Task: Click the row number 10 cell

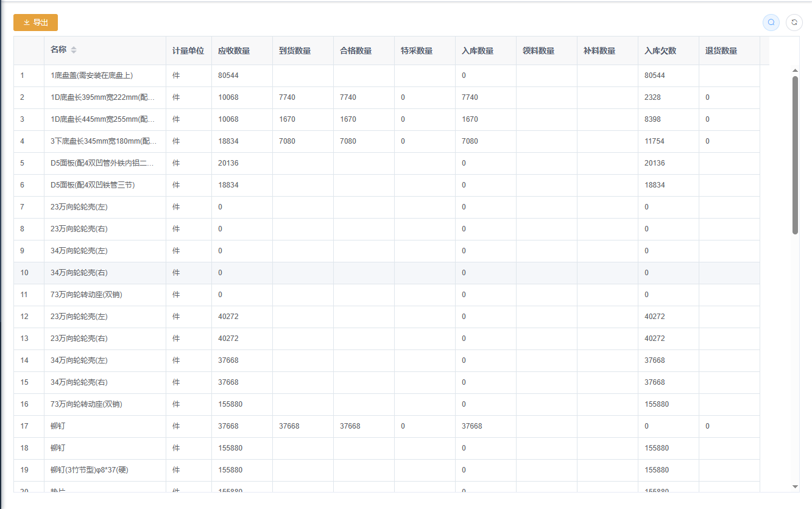Action: click(x=24, y=273)
